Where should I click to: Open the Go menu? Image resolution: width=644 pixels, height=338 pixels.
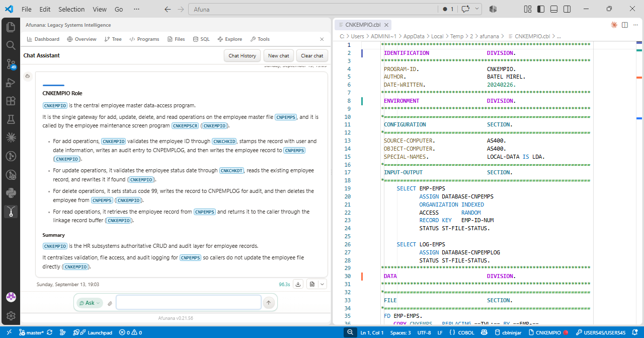pyautogui.click(x=119, y=9)
